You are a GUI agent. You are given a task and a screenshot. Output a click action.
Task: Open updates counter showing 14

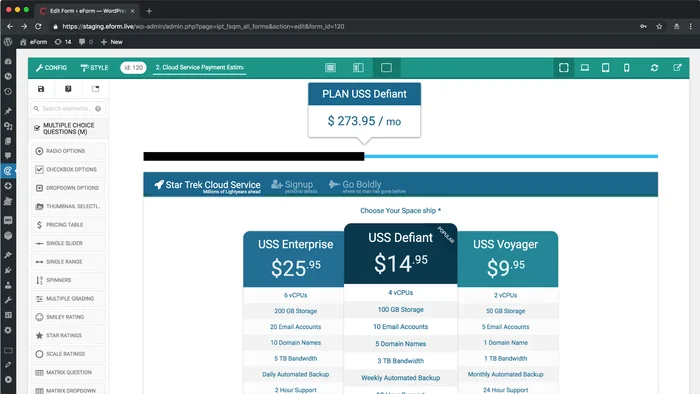pos(63,41)
